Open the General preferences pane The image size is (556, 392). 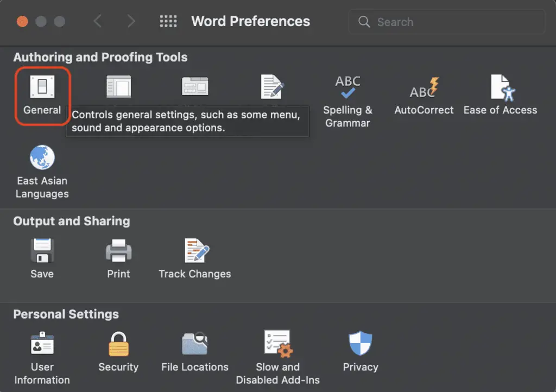click(x=42, y=95)
